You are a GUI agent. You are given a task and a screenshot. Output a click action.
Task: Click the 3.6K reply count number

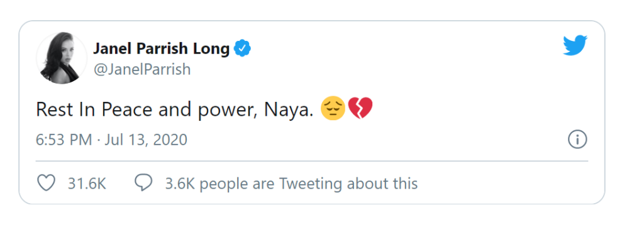[x=179, y=184]
